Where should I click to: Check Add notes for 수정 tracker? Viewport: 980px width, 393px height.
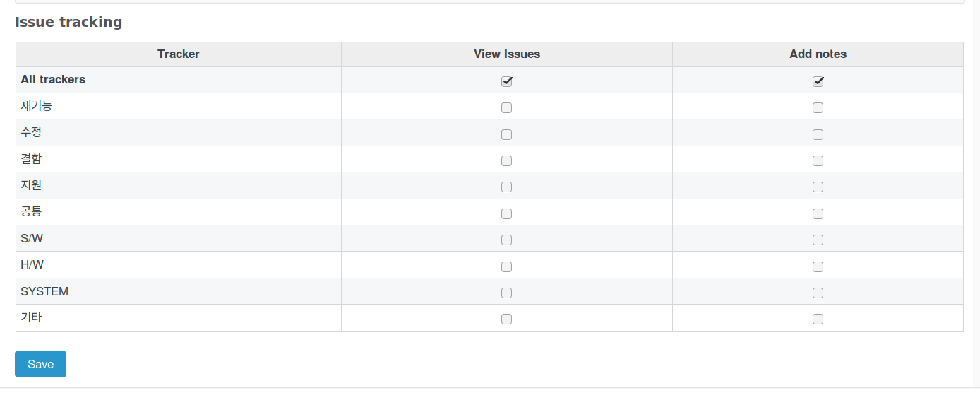(818, 134)
